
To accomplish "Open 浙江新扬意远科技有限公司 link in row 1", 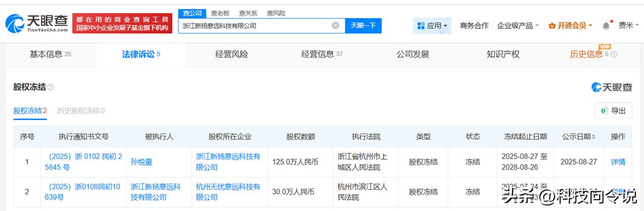I will pos(228,162).
